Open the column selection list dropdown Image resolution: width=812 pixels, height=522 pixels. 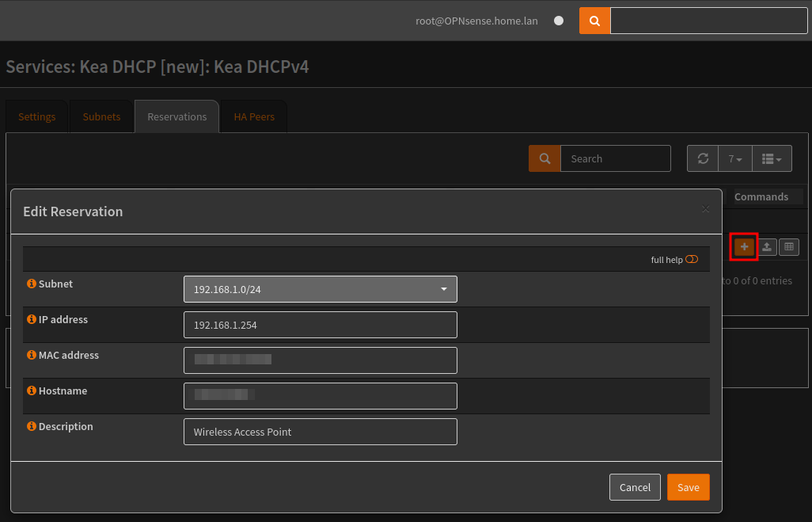[772, 158]
